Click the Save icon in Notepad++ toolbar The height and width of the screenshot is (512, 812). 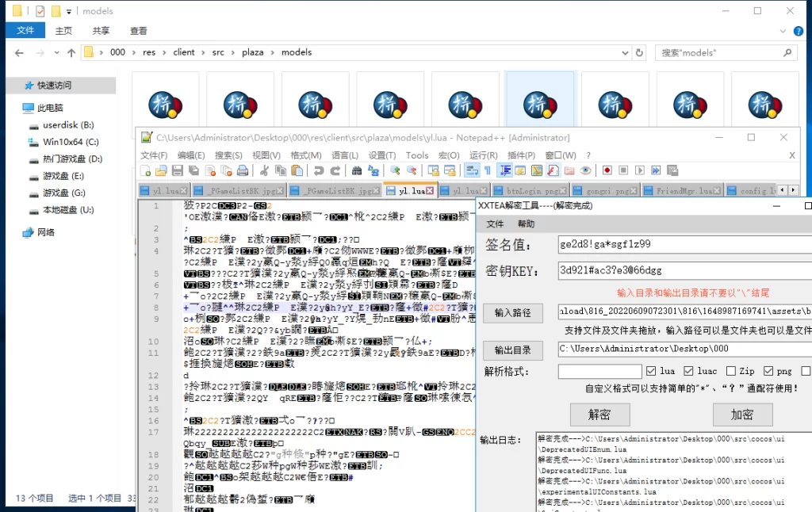(x=178, y=170)
